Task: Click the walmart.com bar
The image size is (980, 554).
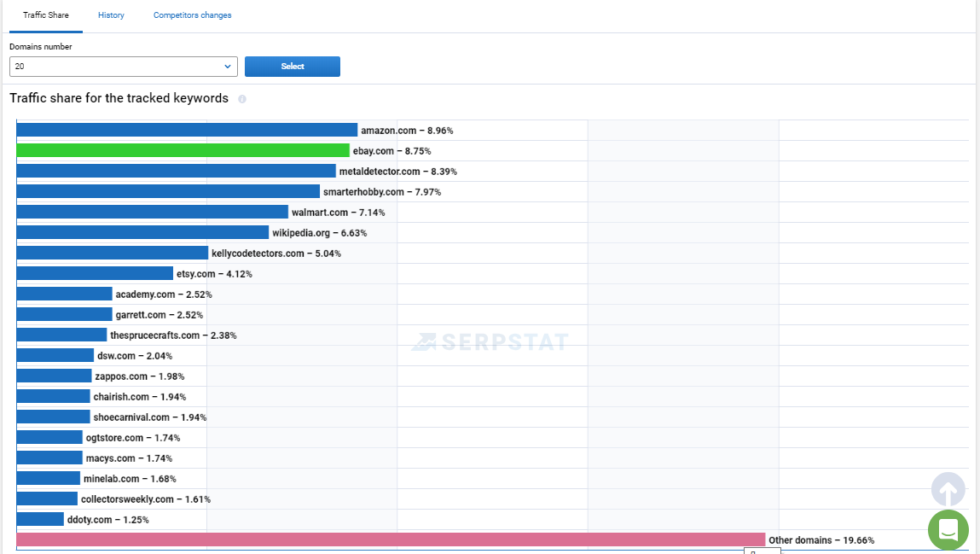Action: click(153, 212)
